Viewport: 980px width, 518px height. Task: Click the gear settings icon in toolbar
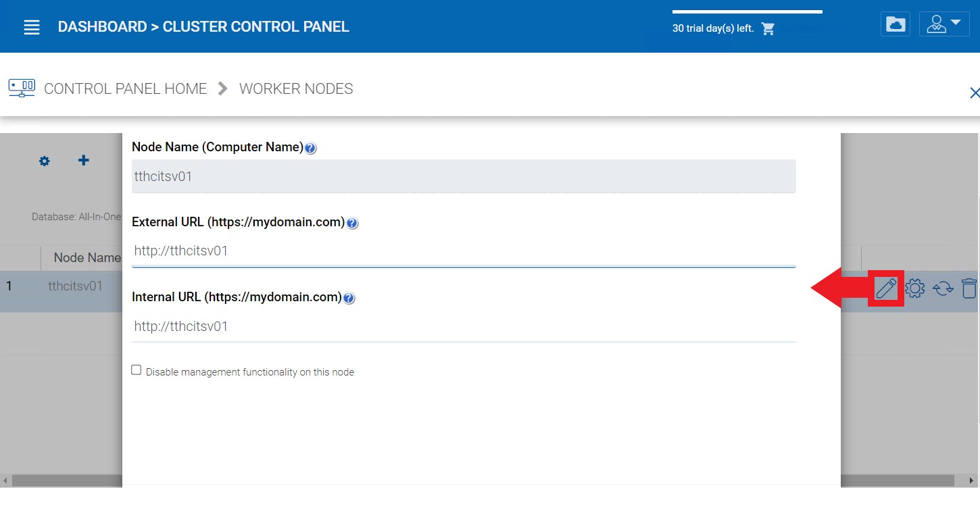[x=45, y=161]
